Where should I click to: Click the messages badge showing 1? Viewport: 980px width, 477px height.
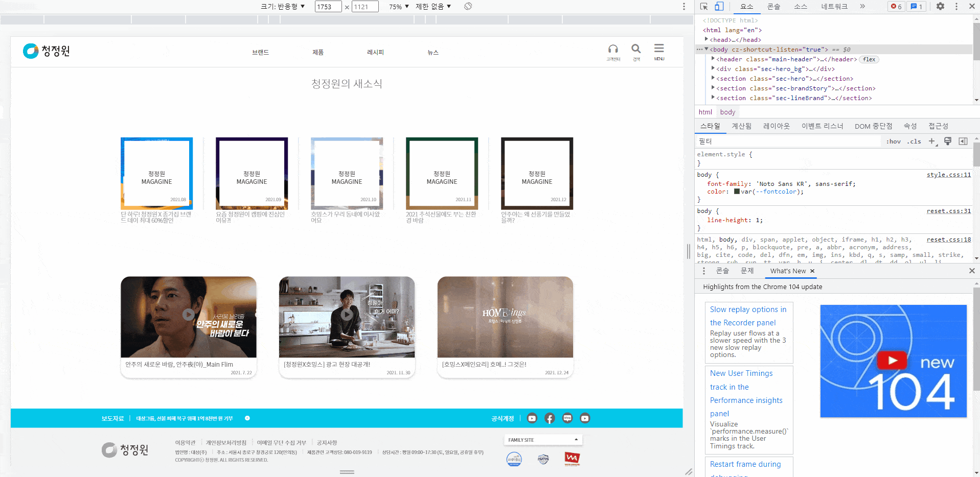tap(917, 6)
